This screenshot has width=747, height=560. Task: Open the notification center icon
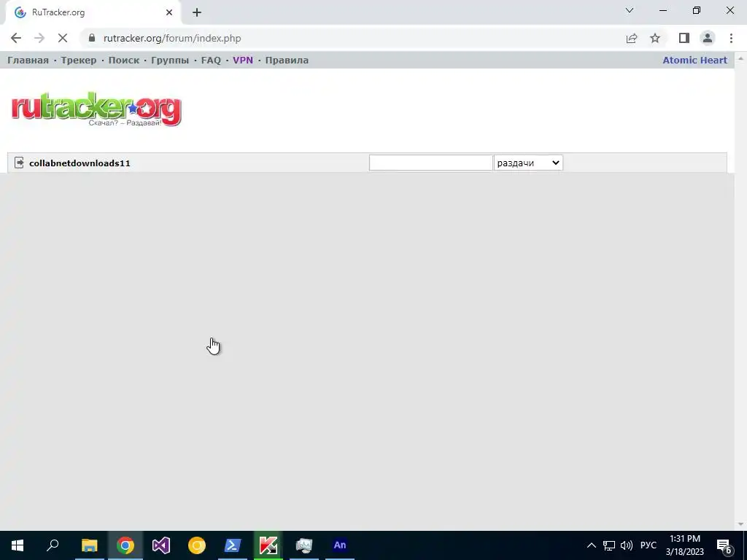(x=724, y=546)
